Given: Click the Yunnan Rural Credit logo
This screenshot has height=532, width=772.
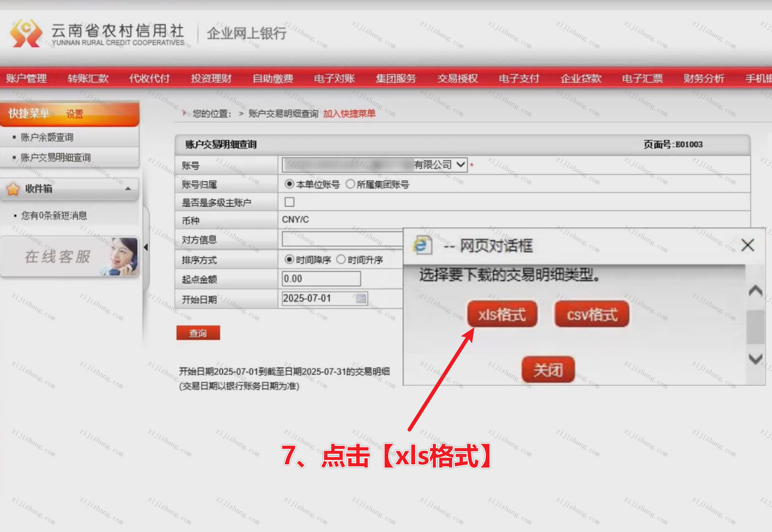Looking at the screenshot, I should 26,33.
